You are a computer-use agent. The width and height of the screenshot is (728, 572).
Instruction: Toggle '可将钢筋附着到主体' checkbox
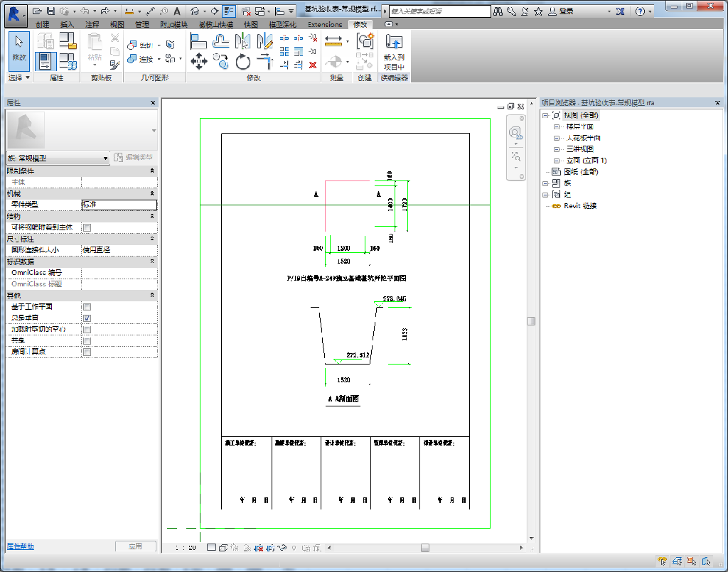(x=87, y=227)
